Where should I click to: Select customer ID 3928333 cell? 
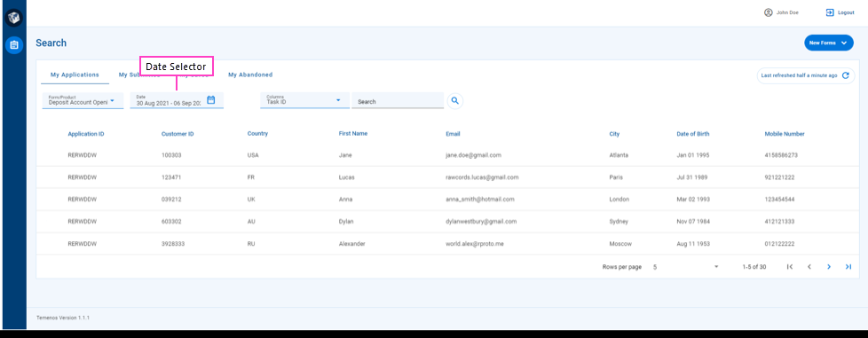click(x=173, y=243)
